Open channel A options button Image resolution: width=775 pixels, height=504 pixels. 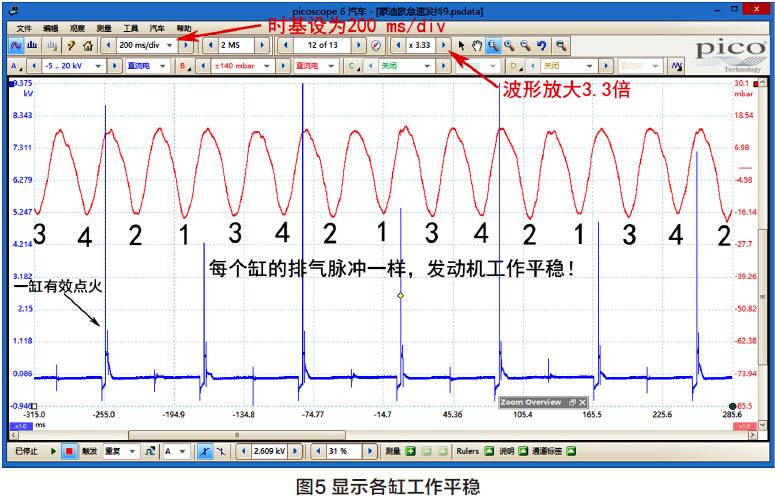(x=16, y=66)
